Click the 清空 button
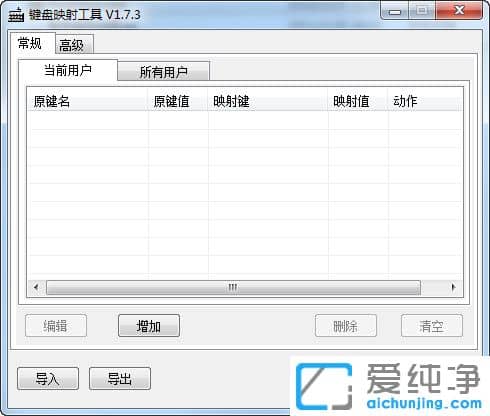The image size is (490, 416). coord(432,326)
